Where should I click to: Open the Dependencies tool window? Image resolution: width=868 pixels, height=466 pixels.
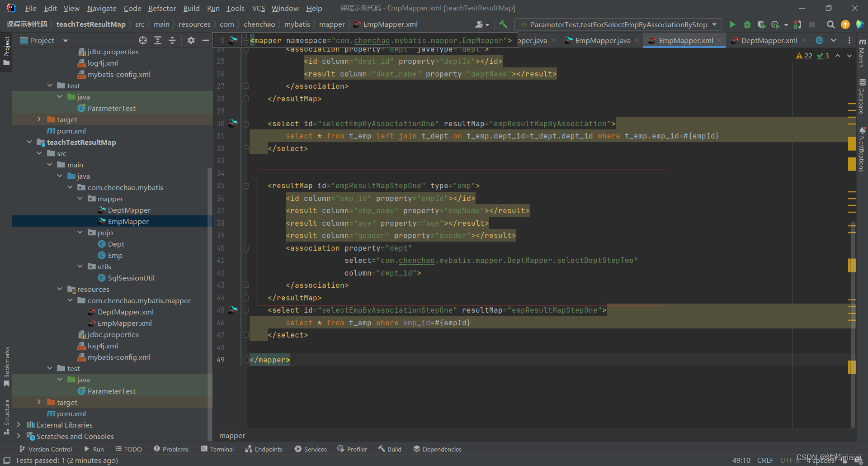[x=437, y=449]
